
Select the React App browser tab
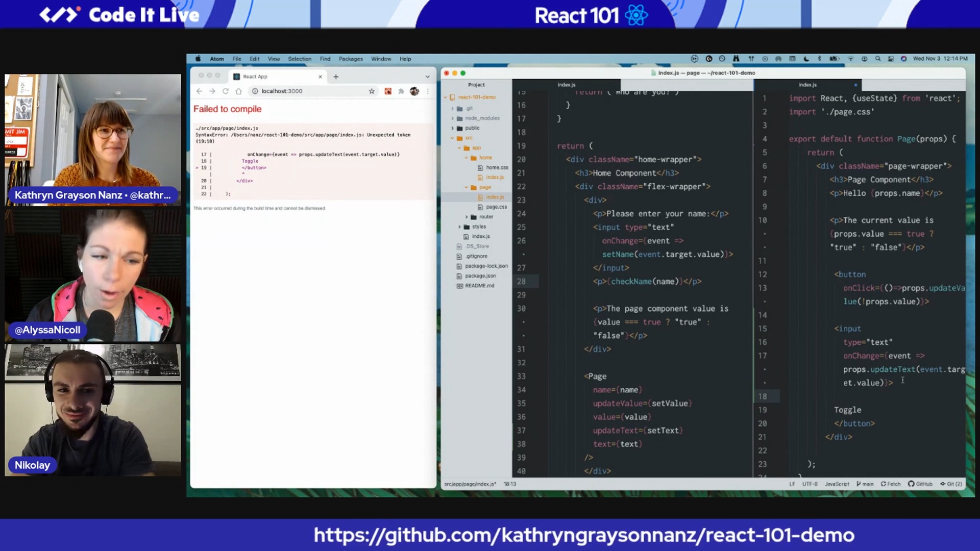pyautogui.click(x=278, y=77)
